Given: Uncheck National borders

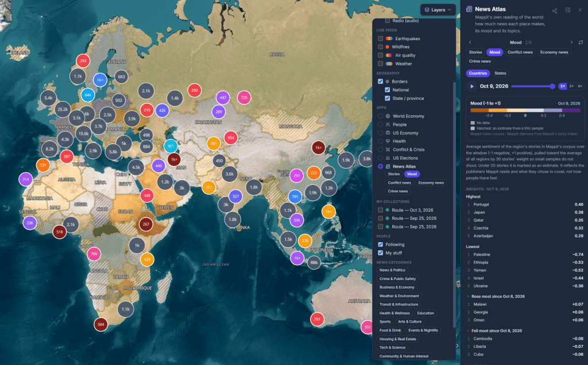Looking at the screenshot, I should click(x=388, y=90).
